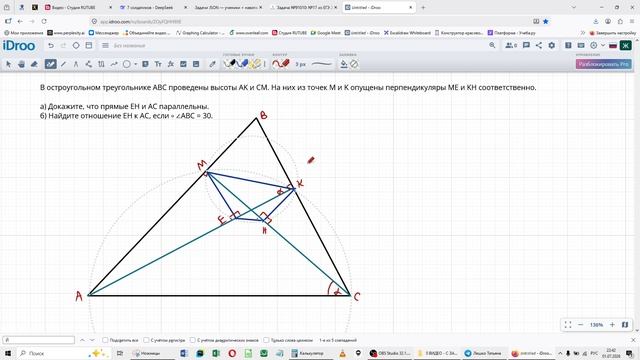
Task: Open the Graphing Calculator bookmark
Action: coord(200,33)
